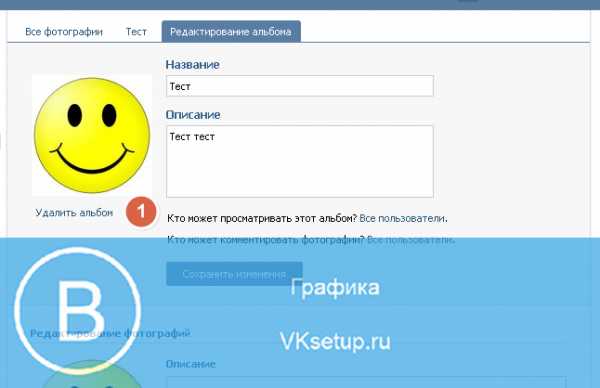Click the Название heading label
The width and height of the screenshot is (600, 388).
tap(192, 65)
